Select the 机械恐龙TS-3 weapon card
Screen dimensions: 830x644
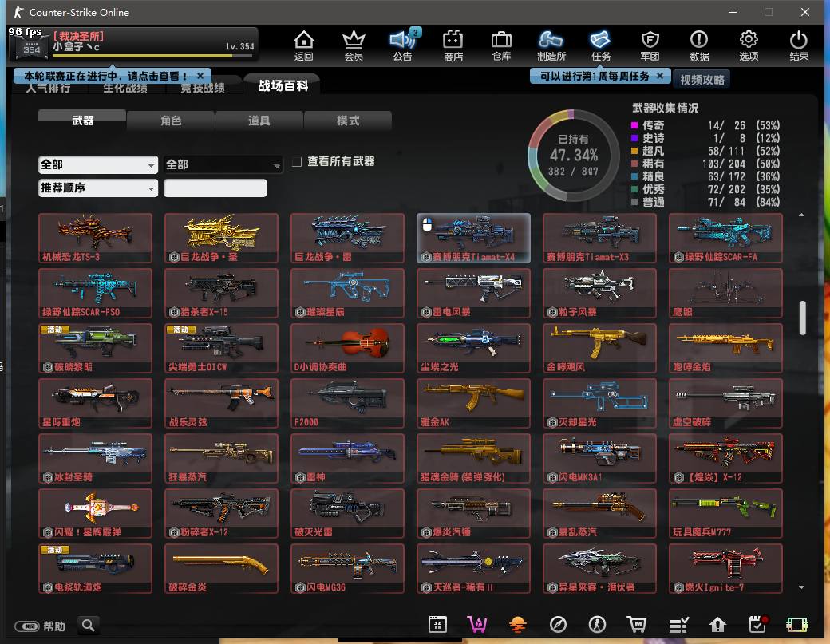point(95,238)
